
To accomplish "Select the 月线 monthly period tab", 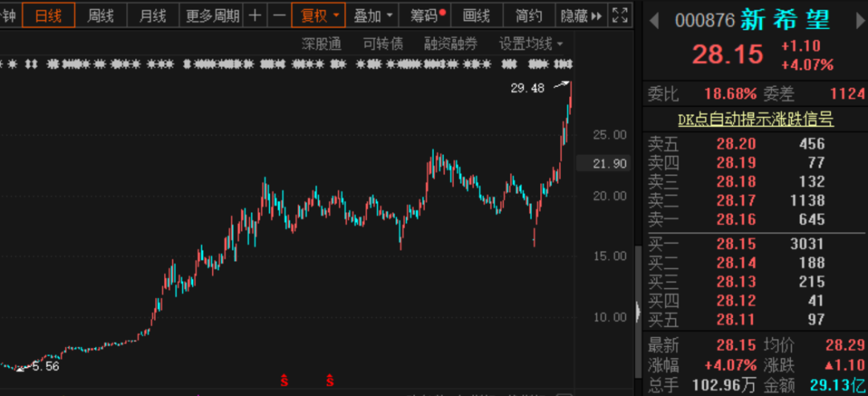I will point(152,15).
